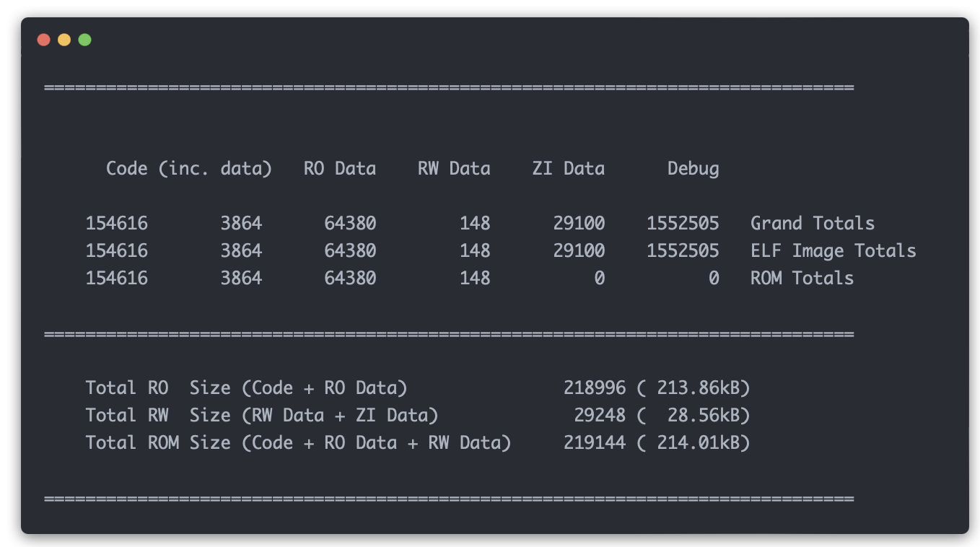Select the "Debug" column header

[x=693, y=169]
